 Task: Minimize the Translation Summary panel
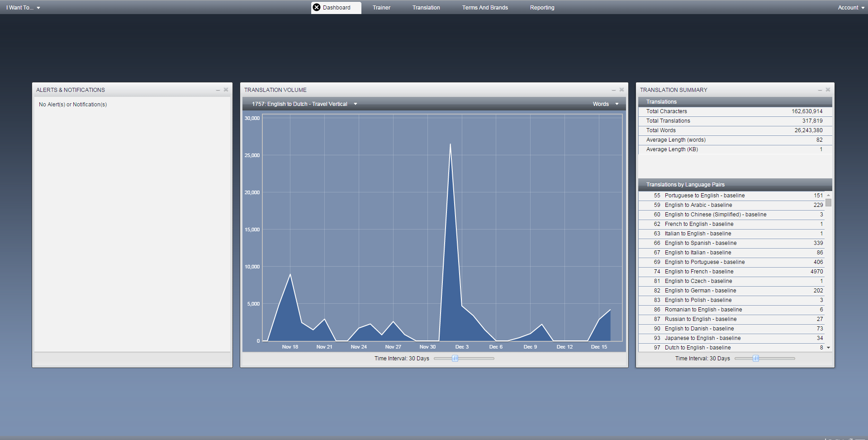click(820, 90)
